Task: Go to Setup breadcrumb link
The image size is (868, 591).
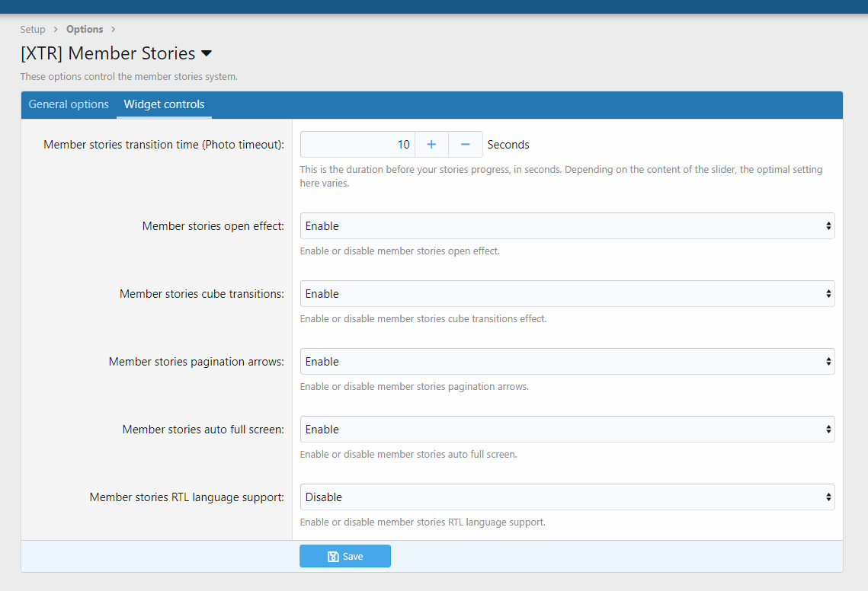Action: 33,30
